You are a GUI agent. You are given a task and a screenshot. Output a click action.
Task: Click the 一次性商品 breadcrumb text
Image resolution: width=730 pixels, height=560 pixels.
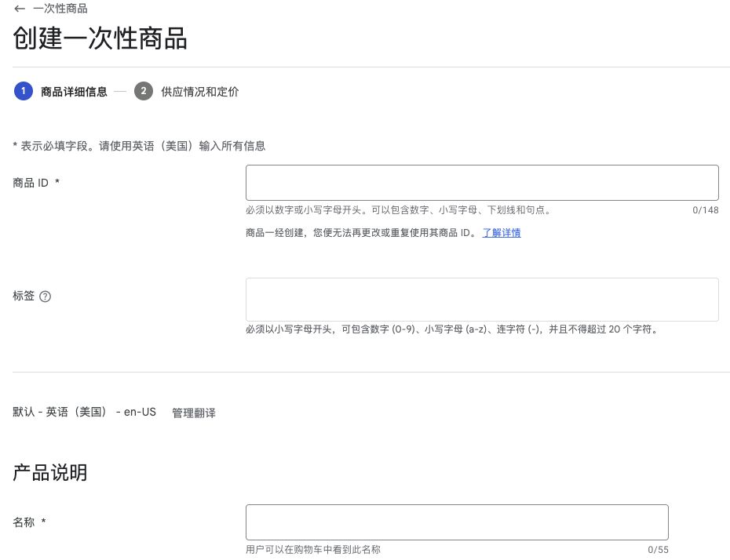(x=60, y=9)
